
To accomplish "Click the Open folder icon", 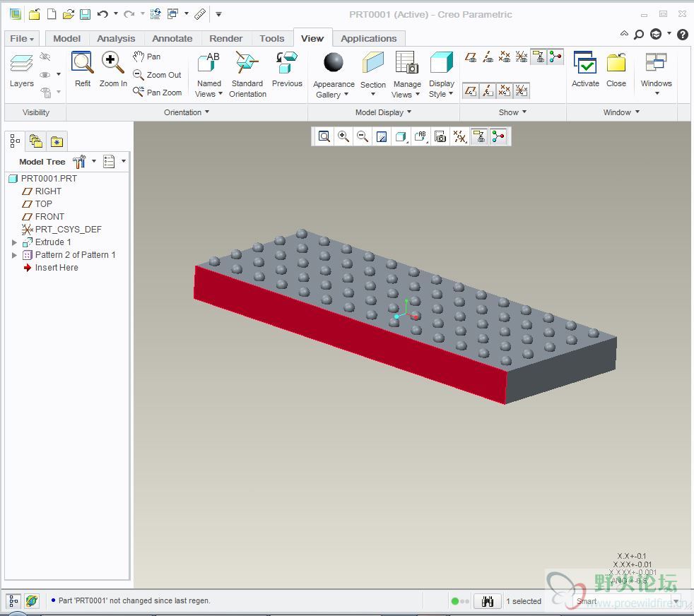I will coord(68,14).
